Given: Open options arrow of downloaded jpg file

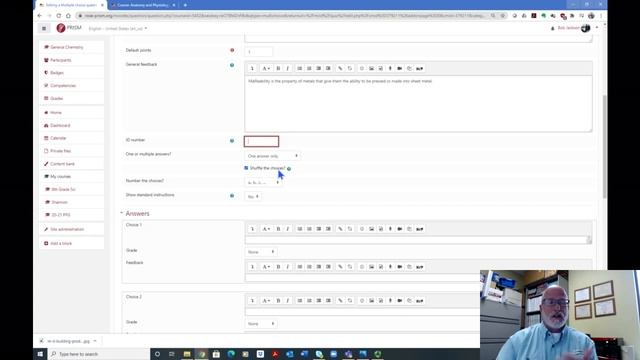Looking at the screenshot, I should tap(95, 341).
